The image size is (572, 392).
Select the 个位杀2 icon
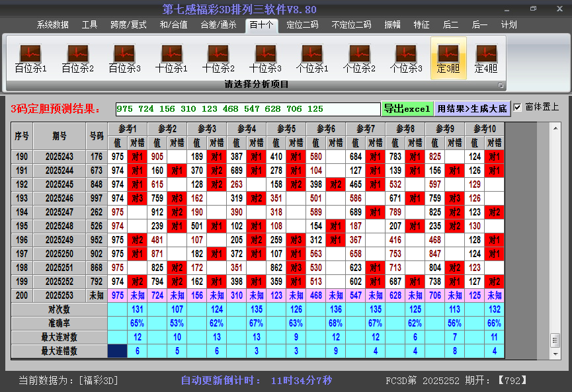(x=359, y=58)
